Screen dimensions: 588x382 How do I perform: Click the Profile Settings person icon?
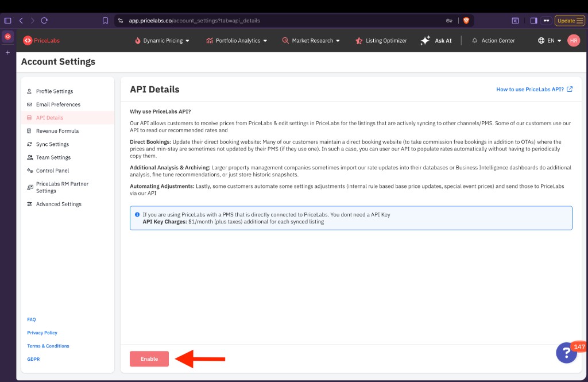(x=29, y=91)
